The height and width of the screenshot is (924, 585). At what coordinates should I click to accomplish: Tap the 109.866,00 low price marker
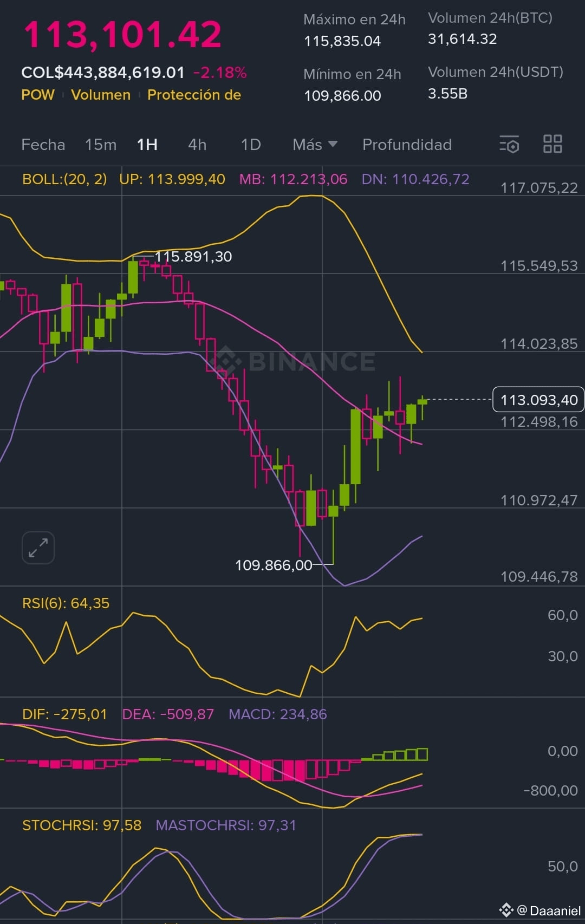274,565
